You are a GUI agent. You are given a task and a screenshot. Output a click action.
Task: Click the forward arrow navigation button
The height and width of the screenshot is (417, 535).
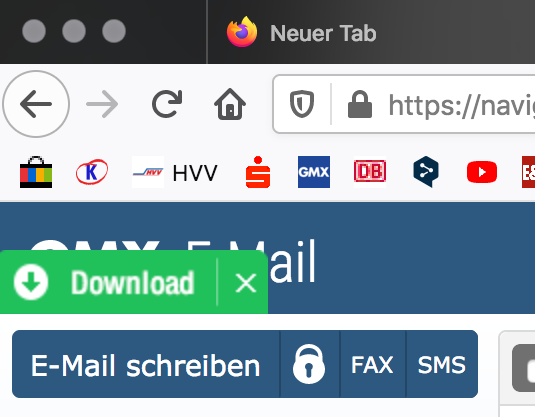point(102,104)
